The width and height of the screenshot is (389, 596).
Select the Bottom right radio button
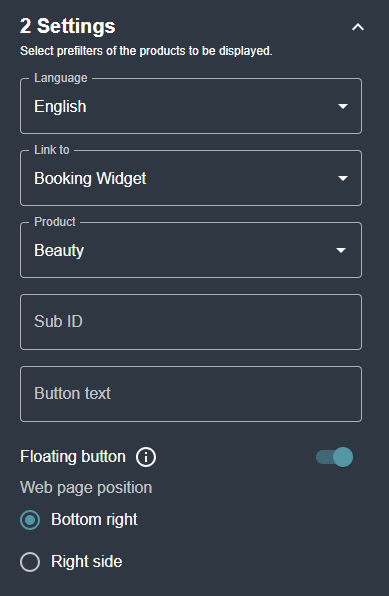(x=30, y=520)
